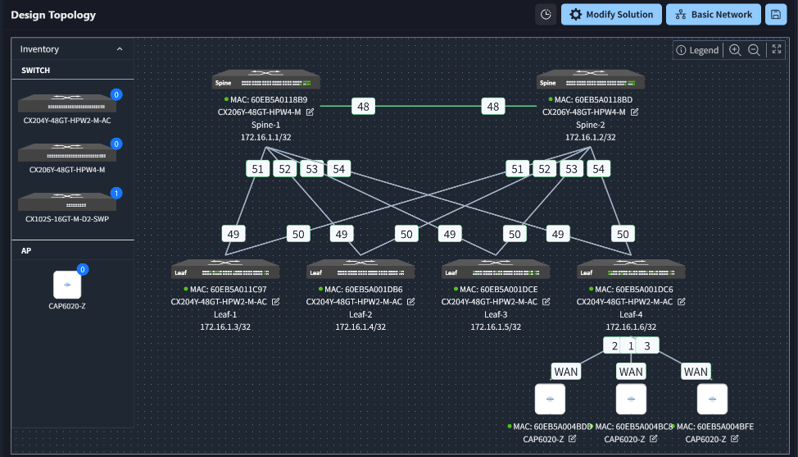Click the Leaf-4 switch icon
This screenshot has height=457, width=798.
point(631,270)
